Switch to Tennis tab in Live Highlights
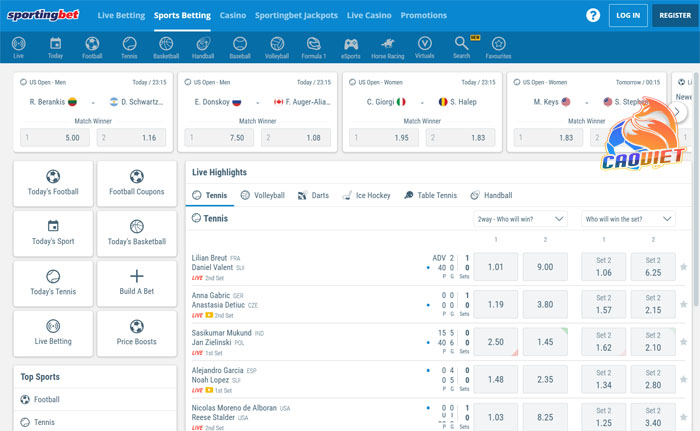Image resolution: width=700 pixels, height=431 pixels. pos(210,195)
